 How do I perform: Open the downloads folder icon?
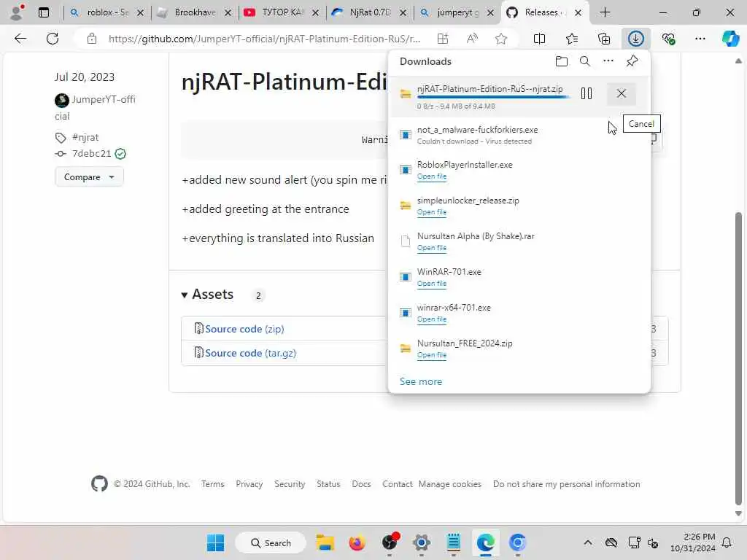coord(561,61)
